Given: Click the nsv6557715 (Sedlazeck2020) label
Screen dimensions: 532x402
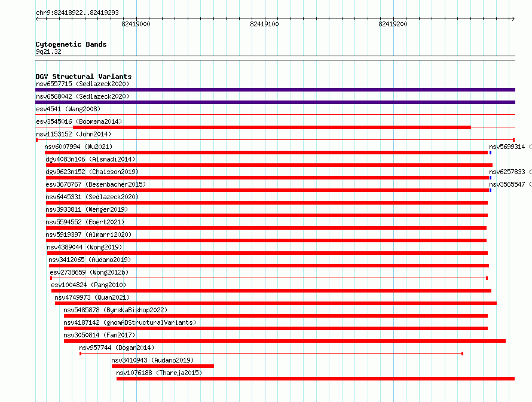Looking at the screenshot, I should pyautogui.click(x=82, y=84).
